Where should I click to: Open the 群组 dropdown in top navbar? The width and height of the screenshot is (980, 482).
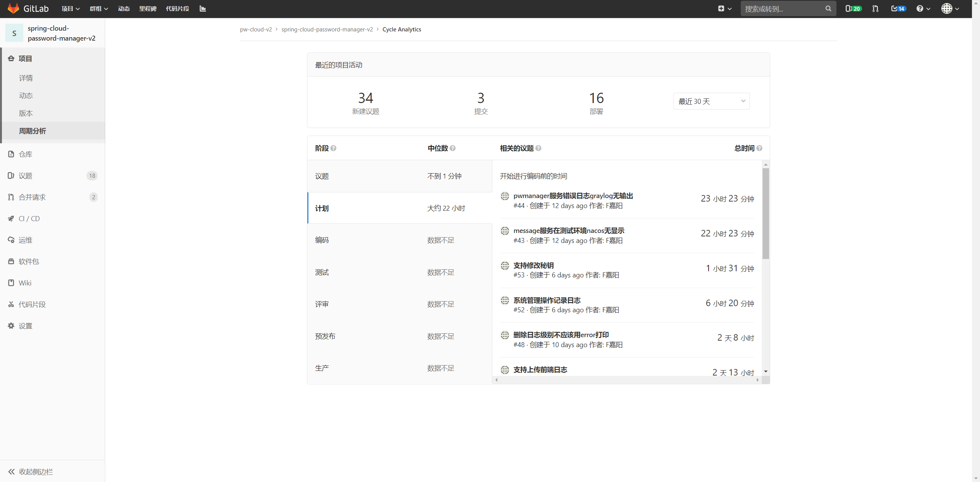[x=99, y=8]
